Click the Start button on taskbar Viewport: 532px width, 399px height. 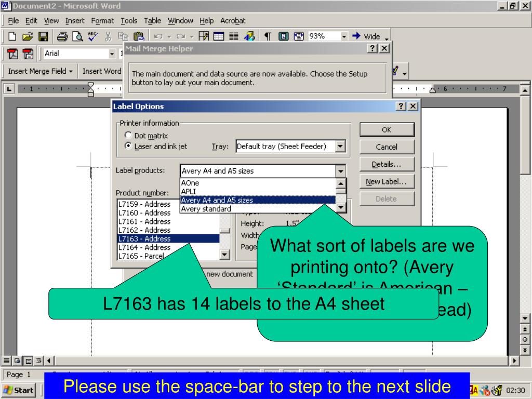[x=19, y=390]
